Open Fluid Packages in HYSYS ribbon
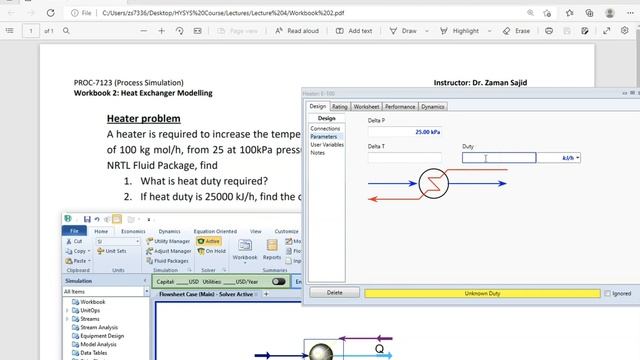Screen dimensions: 640x360 click(167, 261)
